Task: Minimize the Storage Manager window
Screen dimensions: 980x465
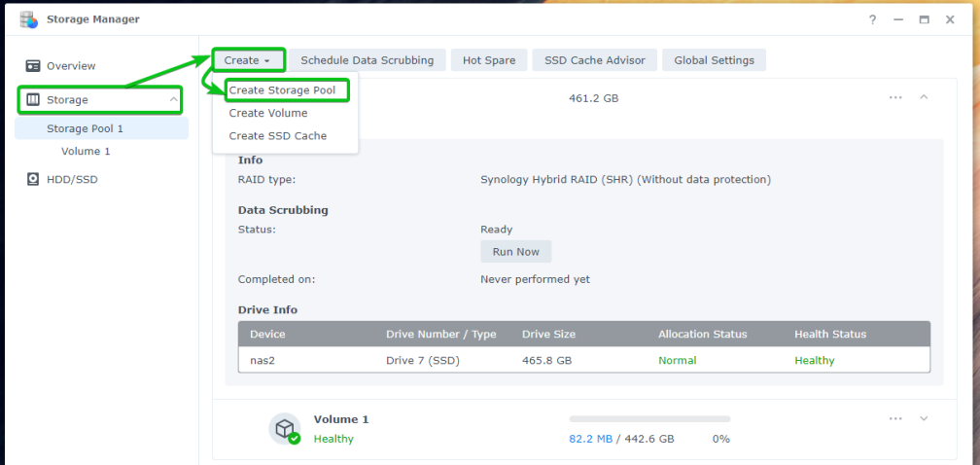Action: 898,20
